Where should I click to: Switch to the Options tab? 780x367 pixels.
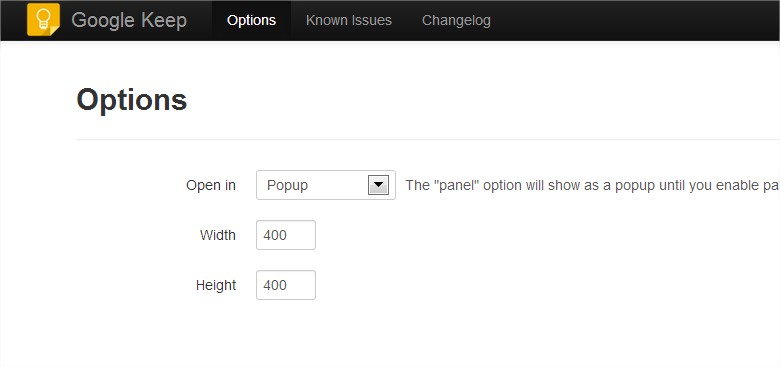(251, 20)
